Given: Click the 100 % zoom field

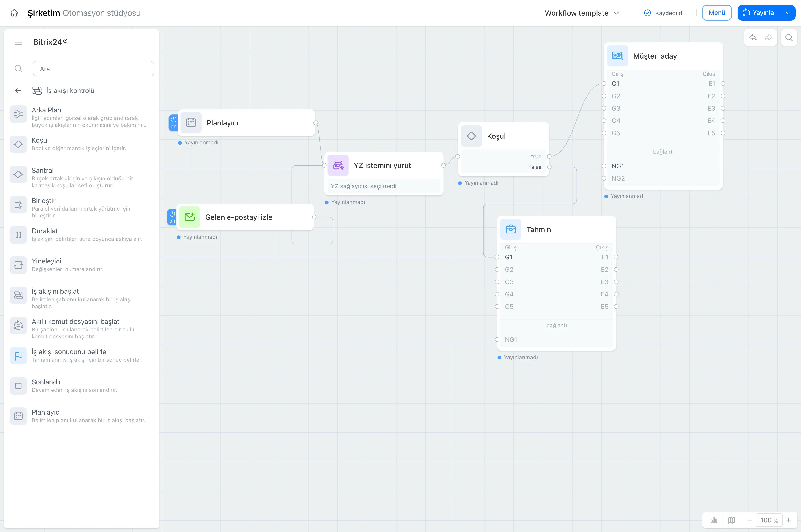Looking at the screenshot, I should (769, 520).
